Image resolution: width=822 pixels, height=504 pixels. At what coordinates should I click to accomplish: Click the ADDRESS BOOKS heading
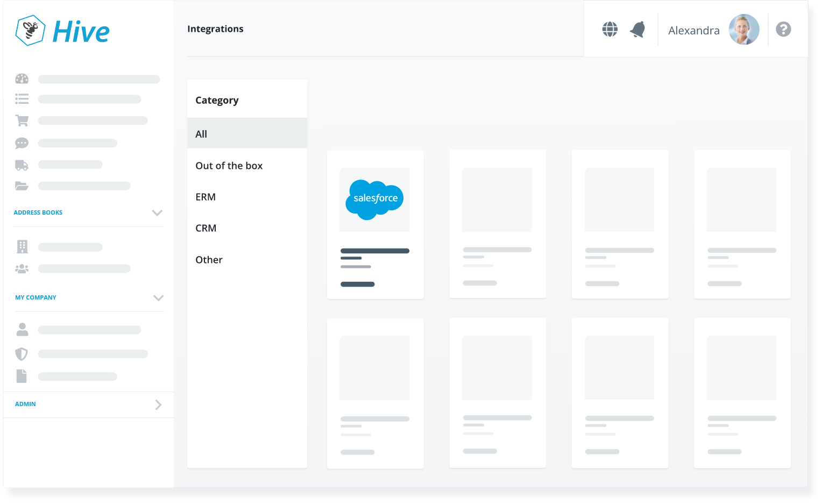pos(38,212)
